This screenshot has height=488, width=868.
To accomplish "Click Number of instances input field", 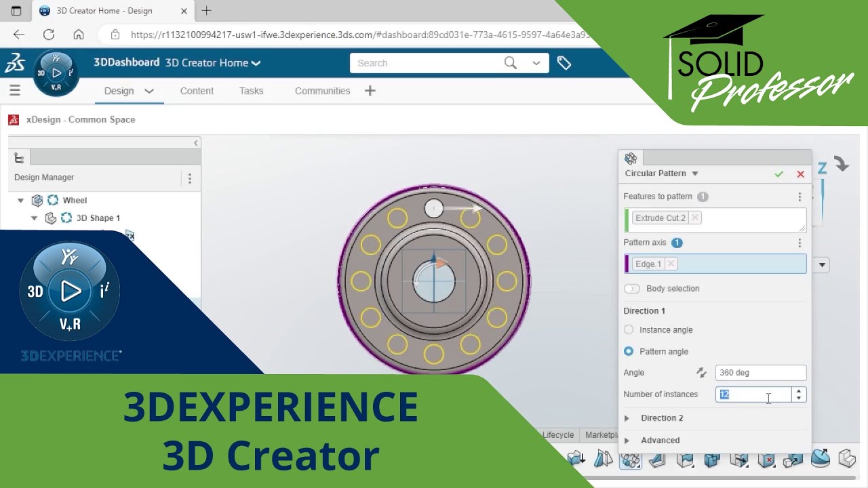I will [753, 394].
